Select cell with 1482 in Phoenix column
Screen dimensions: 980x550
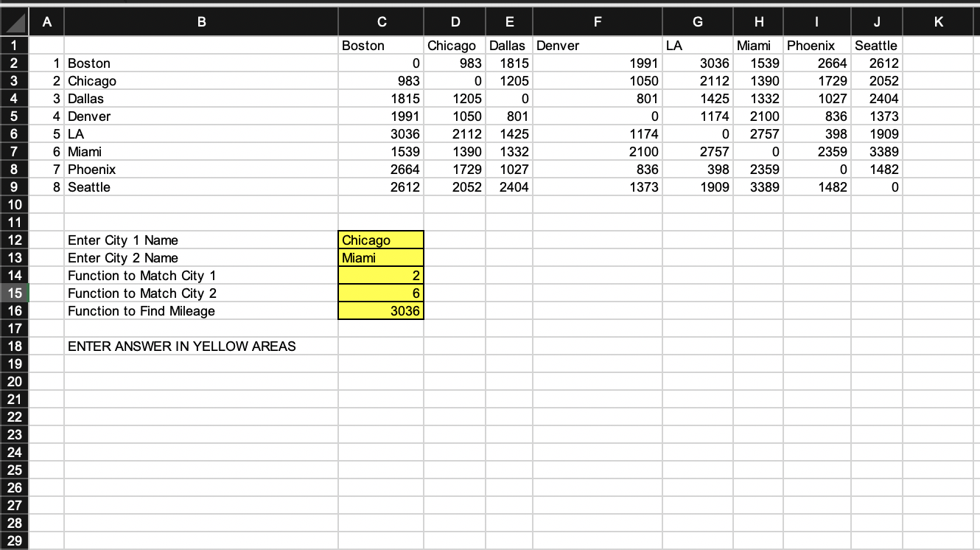click(817, 187)
